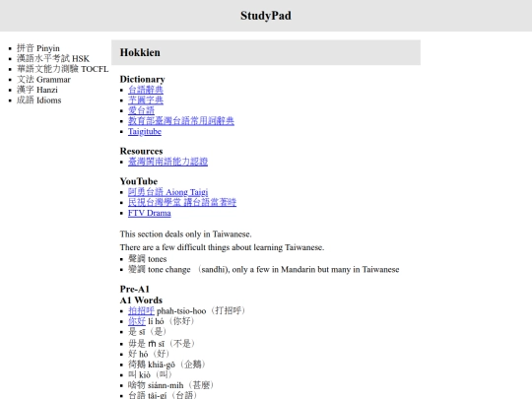Click the 你好 word link
532x399 pixels.
click(x=137, y=321)
